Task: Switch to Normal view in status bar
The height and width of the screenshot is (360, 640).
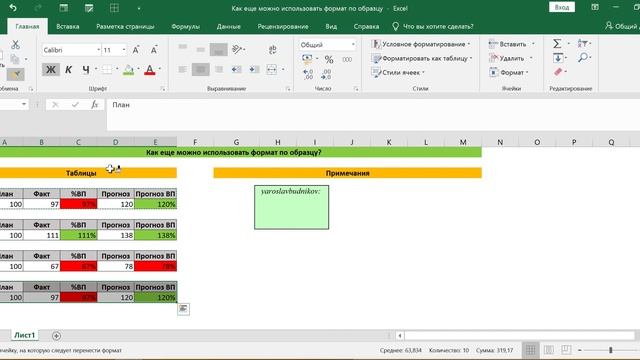Action: click(x=531, y=350)
